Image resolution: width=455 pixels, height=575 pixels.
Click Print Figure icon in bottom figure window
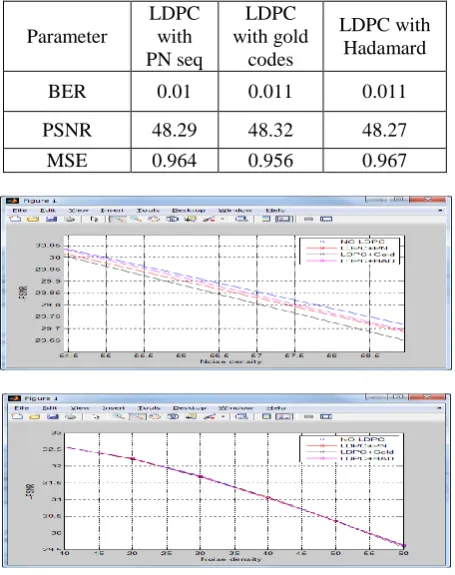point(71,417)
